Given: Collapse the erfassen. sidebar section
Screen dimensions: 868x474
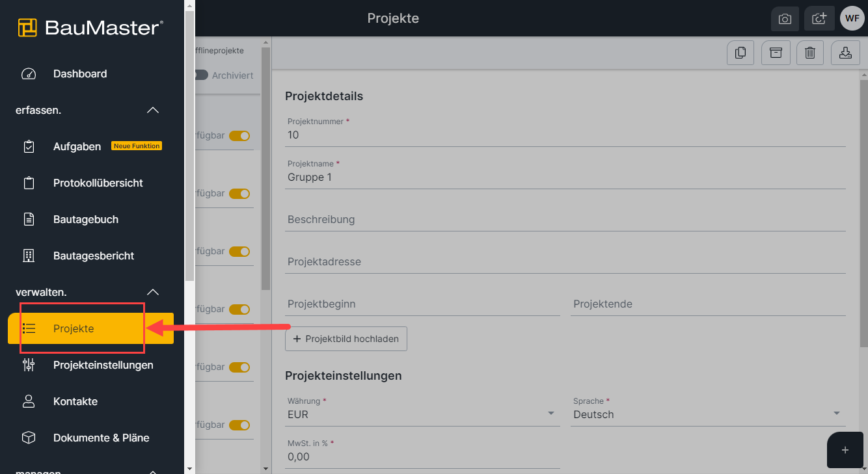Looking at the screenshot, I should click(153, 111).
